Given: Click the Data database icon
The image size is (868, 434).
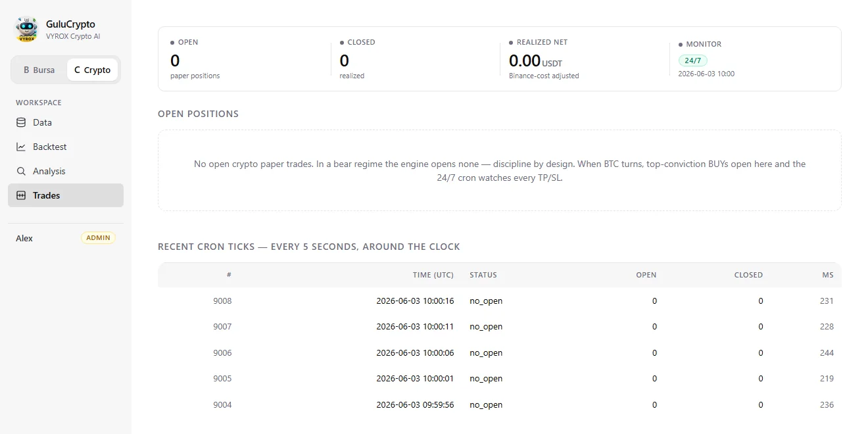Looking at the screenshot, I should tap(21, 122).
